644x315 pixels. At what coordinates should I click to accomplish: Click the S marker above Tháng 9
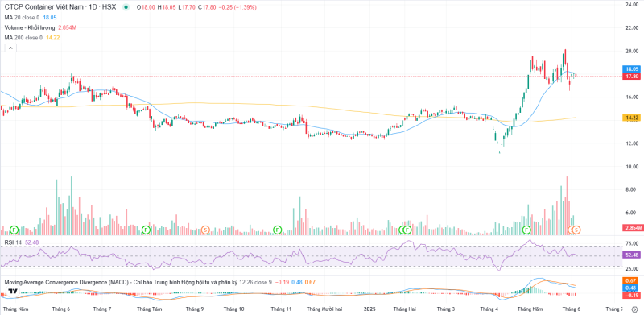coord(206,230)
